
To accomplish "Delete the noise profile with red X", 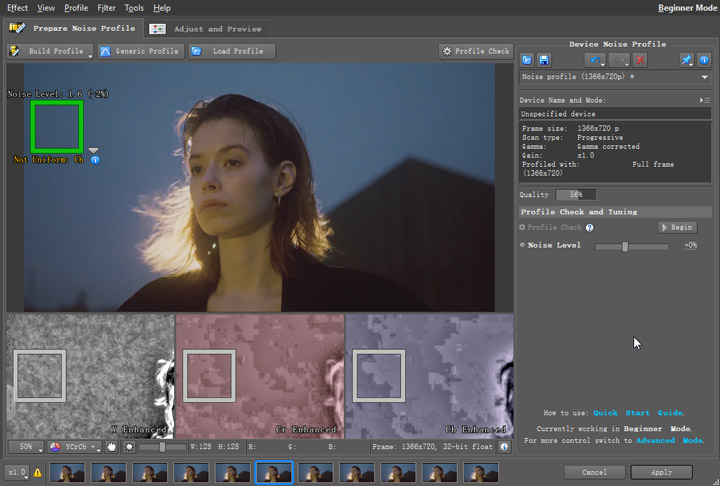I will pyautogui.click(x=640, y=60).
